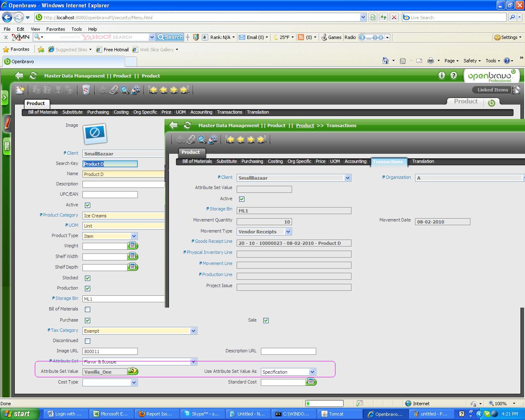Open the Accounting tab in the Transactions window
This screenshot has height=420, width=525.
pyautogui.click(x=356, y=161)
